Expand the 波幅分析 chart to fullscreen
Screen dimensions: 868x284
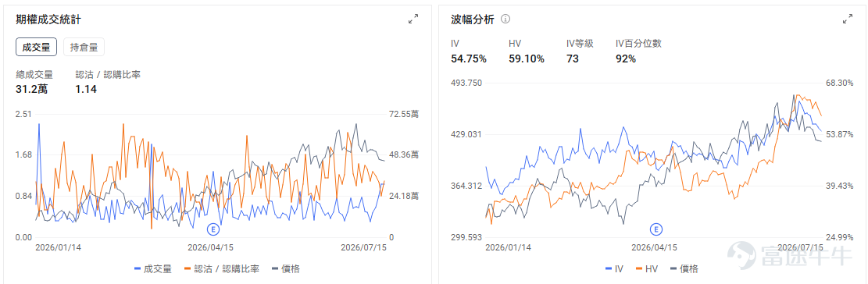coord(848,20)
